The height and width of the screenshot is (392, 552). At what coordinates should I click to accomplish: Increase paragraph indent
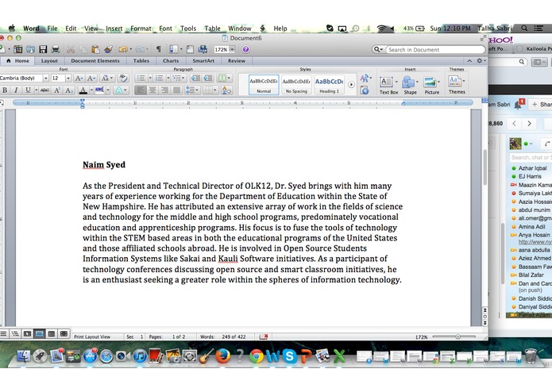(208, 78)
